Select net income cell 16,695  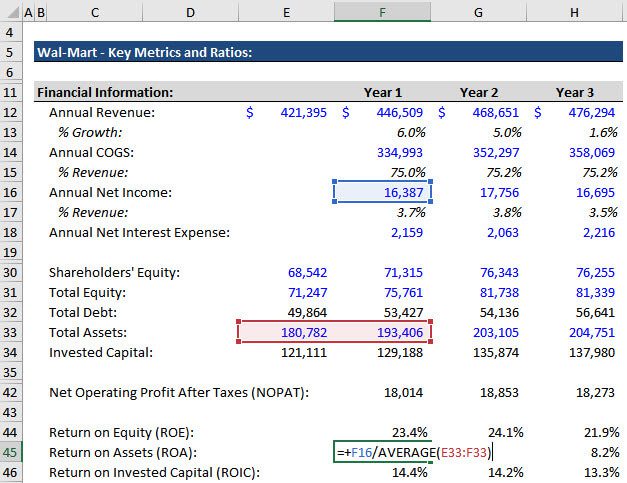[595, 192]
